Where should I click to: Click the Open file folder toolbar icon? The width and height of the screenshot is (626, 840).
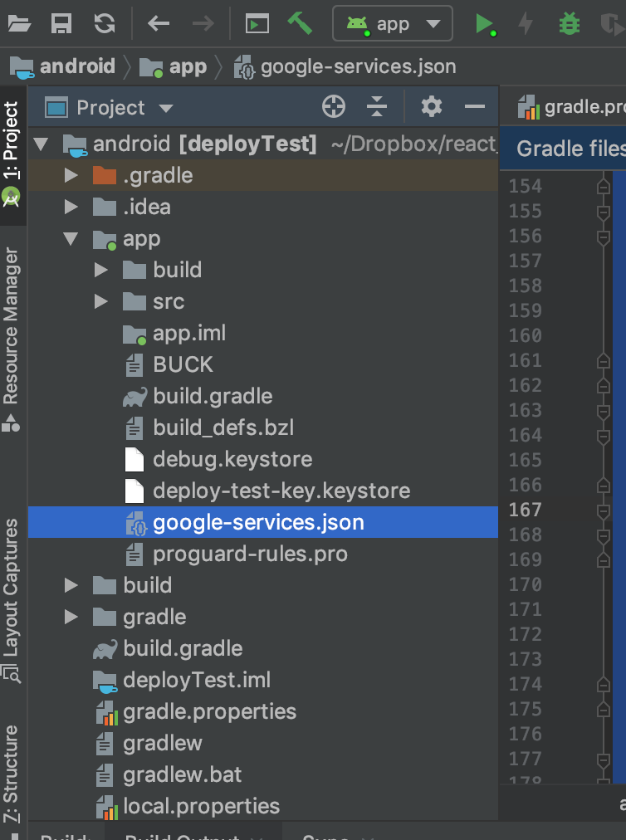[19, 23]
